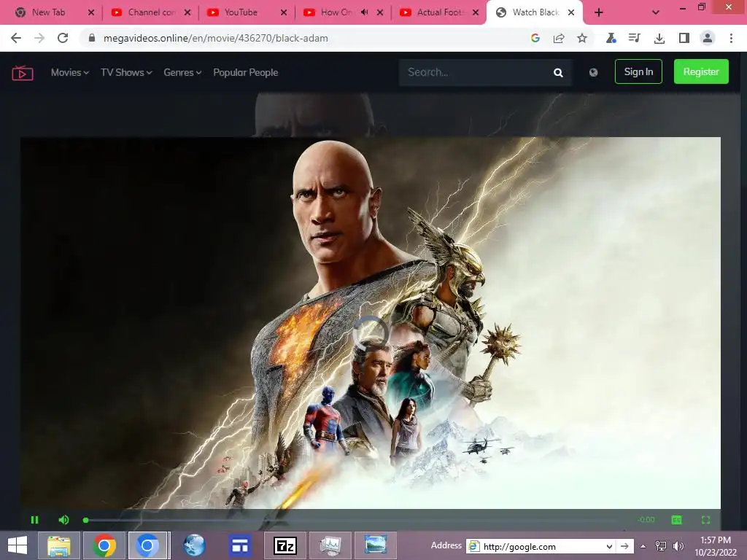Enter fullscreen video mode

[705, 519]
